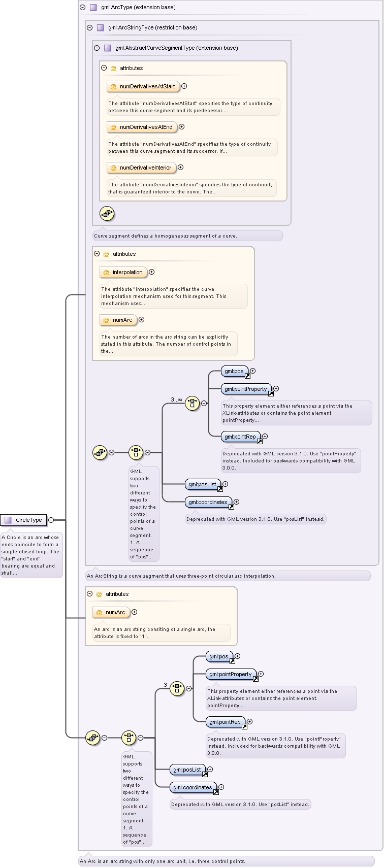Image resolution: width=384 pixels, height=868 pixels.
Task: Expand numArc attribute below interpolation
Action: (141, 320)
